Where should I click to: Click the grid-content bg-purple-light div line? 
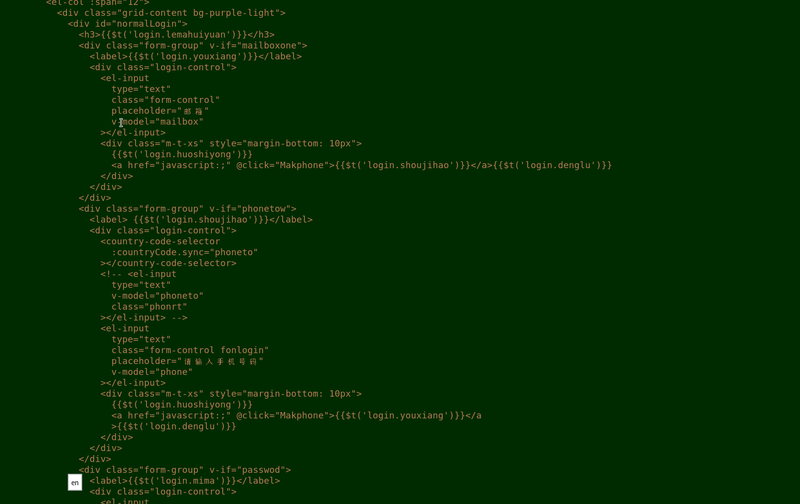171,13
